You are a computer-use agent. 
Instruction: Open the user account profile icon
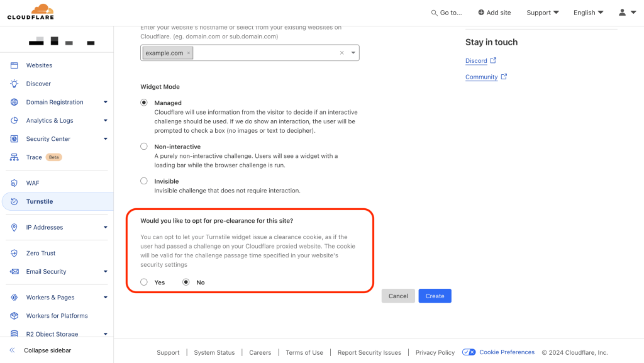[626, 13]
